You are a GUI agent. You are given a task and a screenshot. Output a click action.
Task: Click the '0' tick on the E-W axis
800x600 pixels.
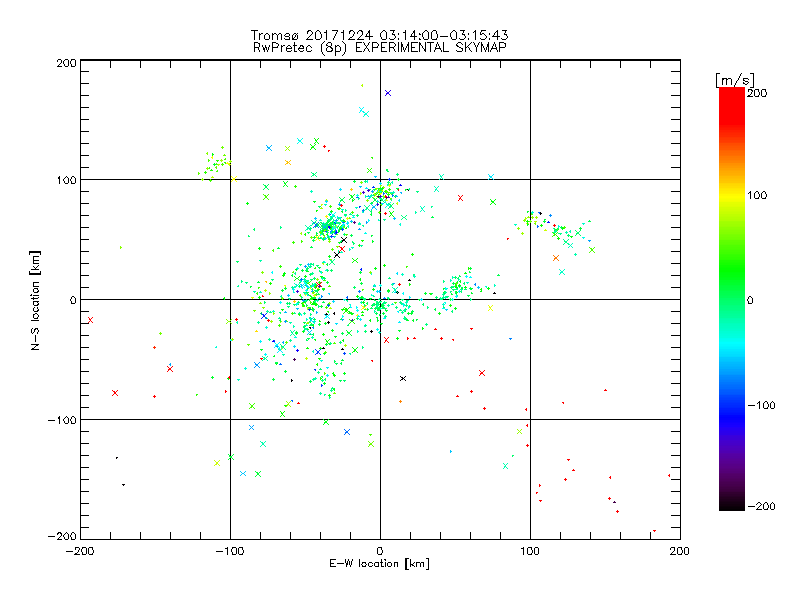click(x=380, y=551)
